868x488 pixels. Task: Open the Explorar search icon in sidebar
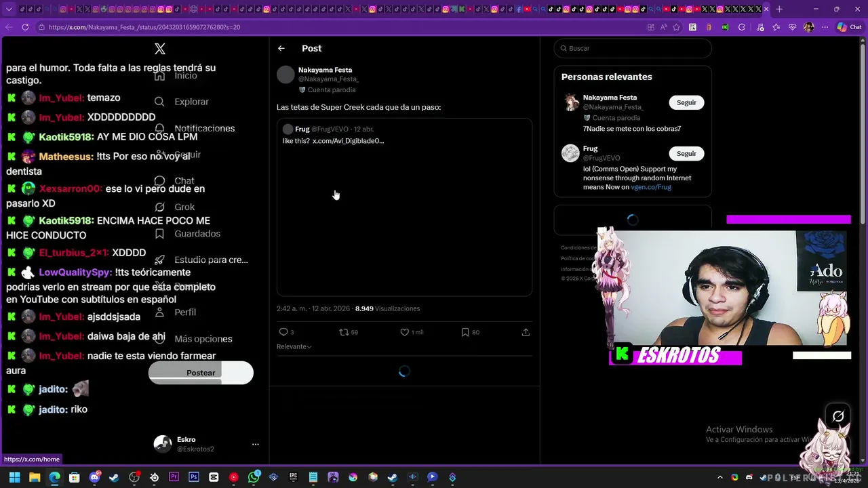tap(159, 102)
